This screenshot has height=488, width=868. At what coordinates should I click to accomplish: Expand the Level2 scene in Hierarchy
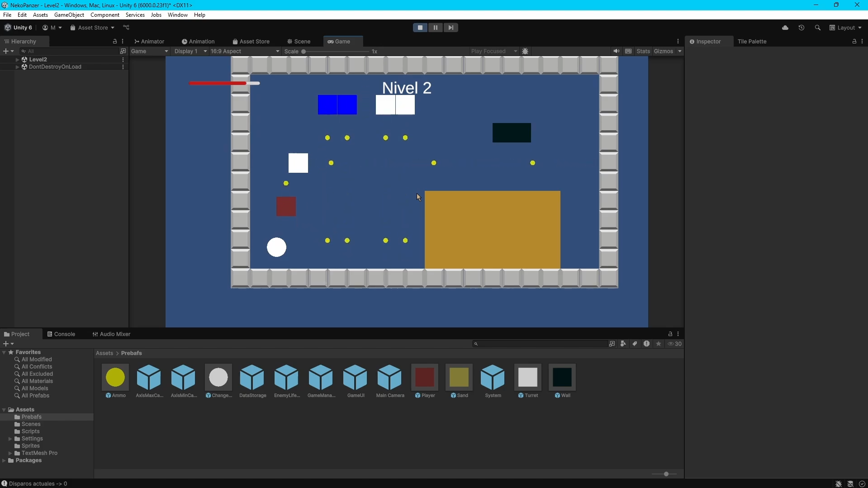tap(17, 59)
